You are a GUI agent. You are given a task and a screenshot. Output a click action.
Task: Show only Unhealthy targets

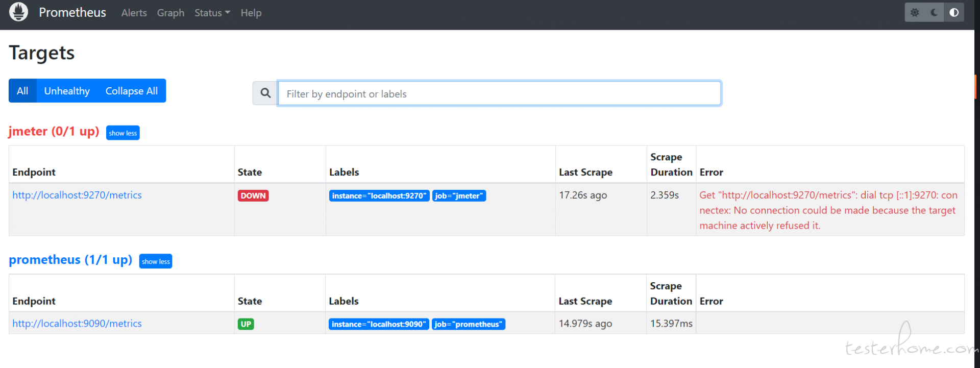pyautogui.click(x=67, y=91)
